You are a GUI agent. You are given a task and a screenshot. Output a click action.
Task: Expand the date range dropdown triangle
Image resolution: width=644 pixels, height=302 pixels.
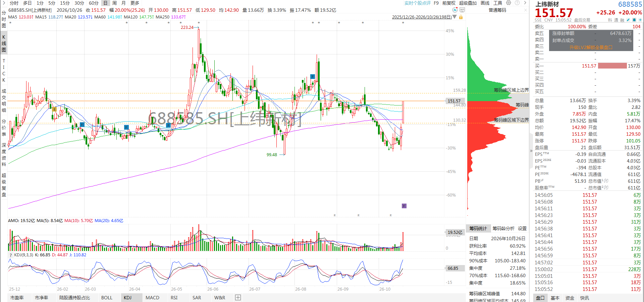pyautogui.click(x=454, y=17)
